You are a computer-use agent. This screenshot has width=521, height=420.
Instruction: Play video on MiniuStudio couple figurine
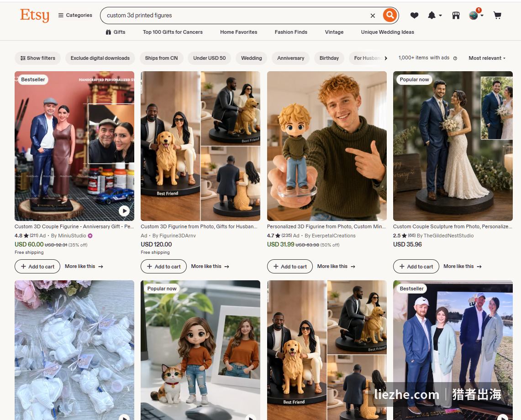pyautogui.click(x=124, y=210)
